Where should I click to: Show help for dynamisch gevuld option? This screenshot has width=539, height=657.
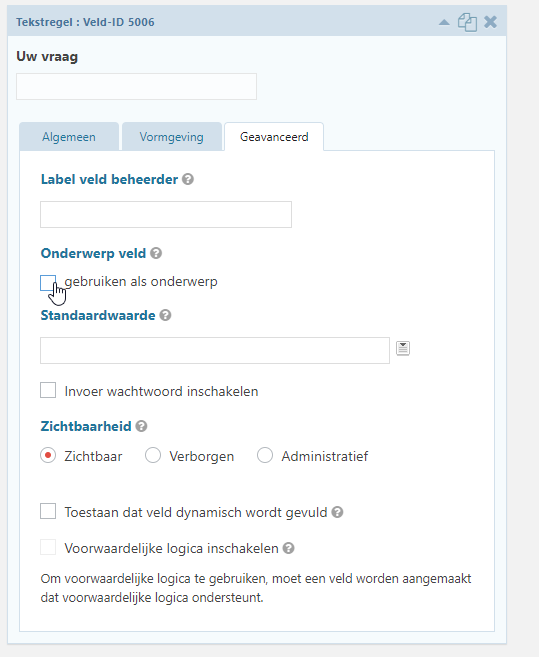pyautogui.click(x=337, y=512)
